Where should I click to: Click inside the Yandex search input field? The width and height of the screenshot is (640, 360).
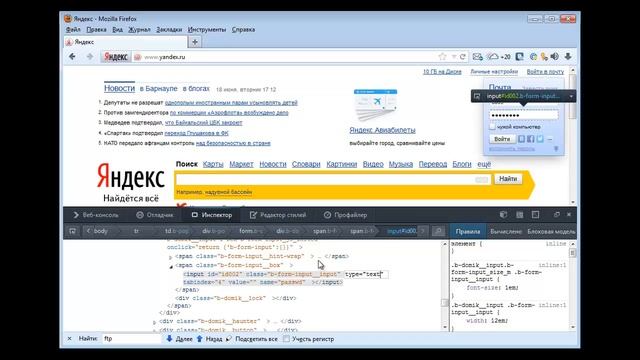coord(333,179)
